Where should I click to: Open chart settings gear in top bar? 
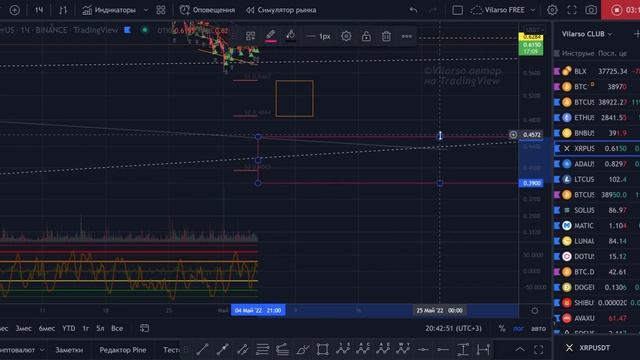(x=552, y=10)
